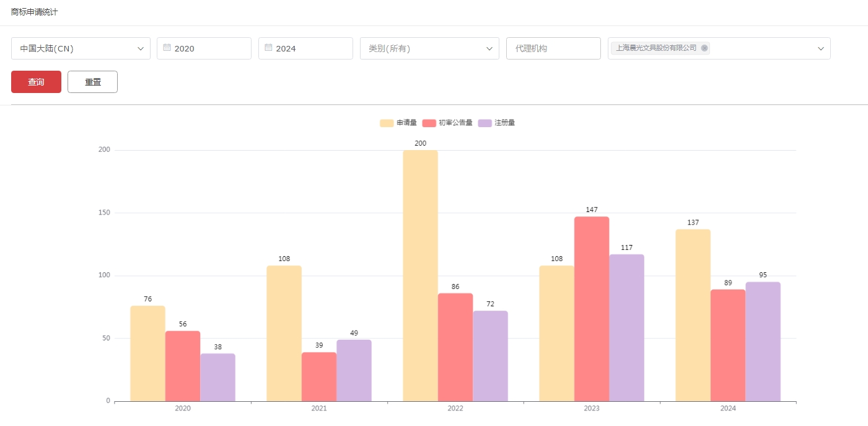The image size is (868, 426).
Task: Remove the 上海晨光文具股份有限公司 tag
Action: click(704, 48)
